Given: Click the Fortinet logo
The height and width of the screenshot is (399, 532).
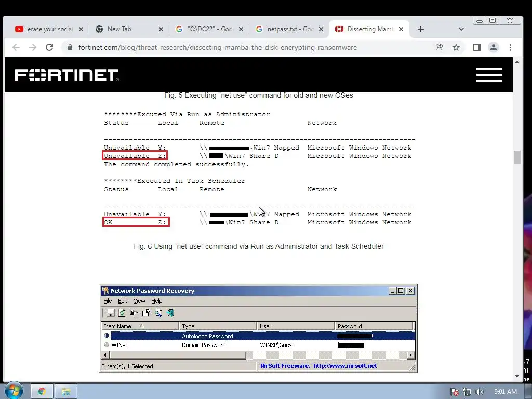Looking at the screenshot, I should coord(67,75).
